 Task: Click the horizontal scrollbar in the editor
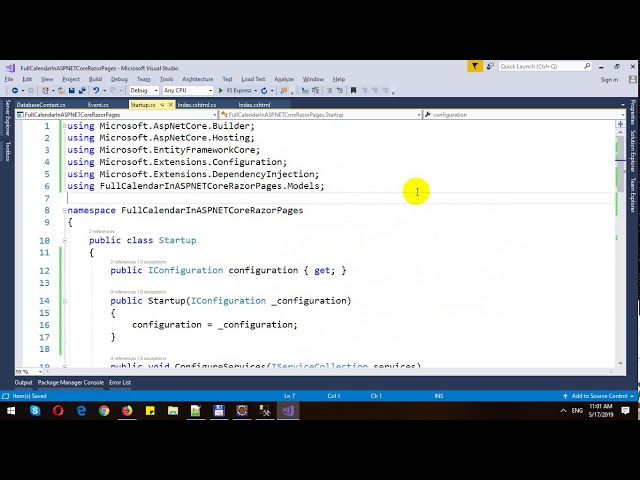point(329,372)
